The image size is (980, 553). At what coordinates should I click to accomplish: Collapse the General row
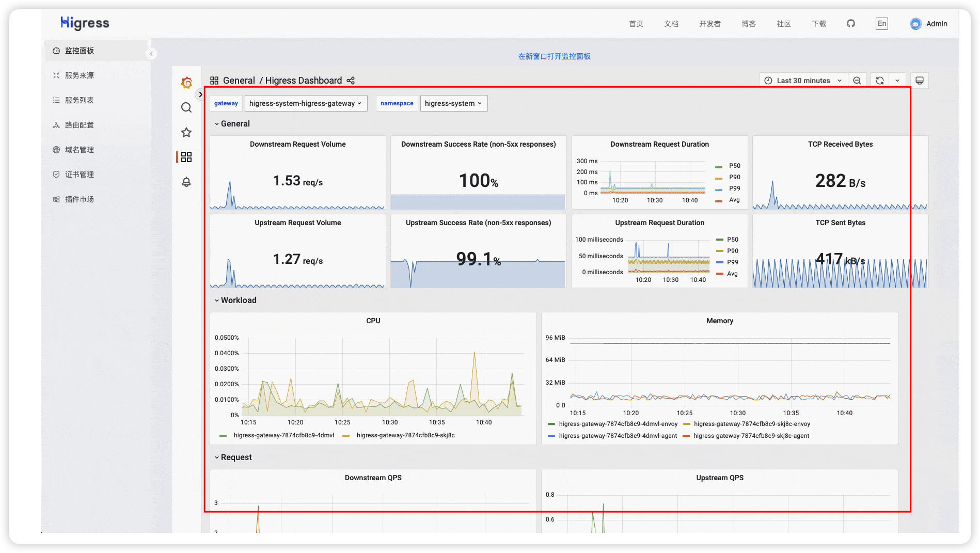tap(232, 124)
